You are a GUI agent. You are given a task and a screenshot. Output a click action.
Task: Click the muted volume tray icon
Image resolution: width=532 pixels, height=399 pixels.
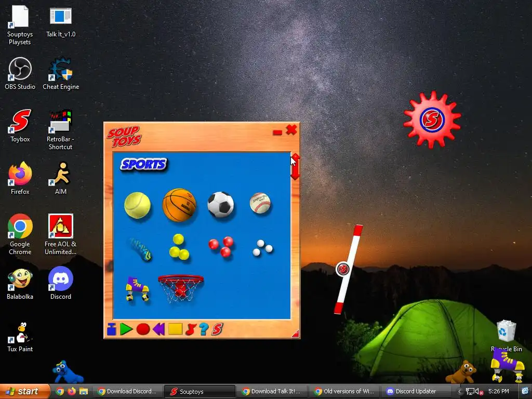click(479, 392)
